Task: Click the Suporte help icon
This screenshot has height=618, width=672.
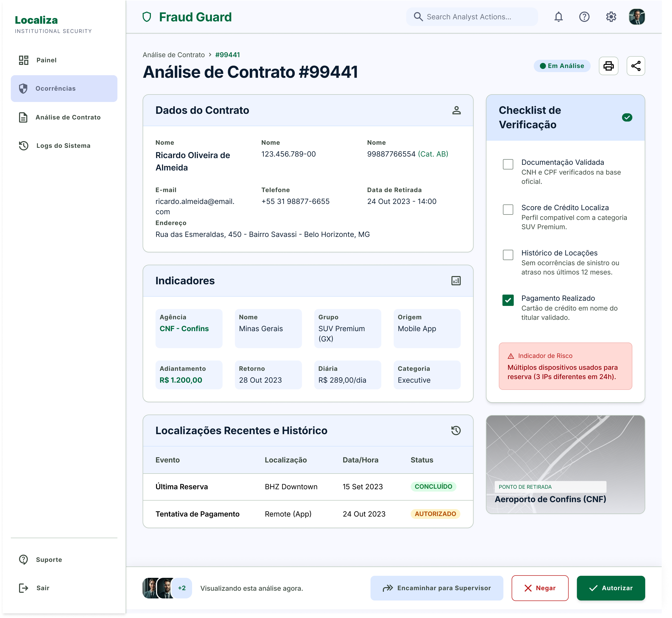Action: (23, 560)
